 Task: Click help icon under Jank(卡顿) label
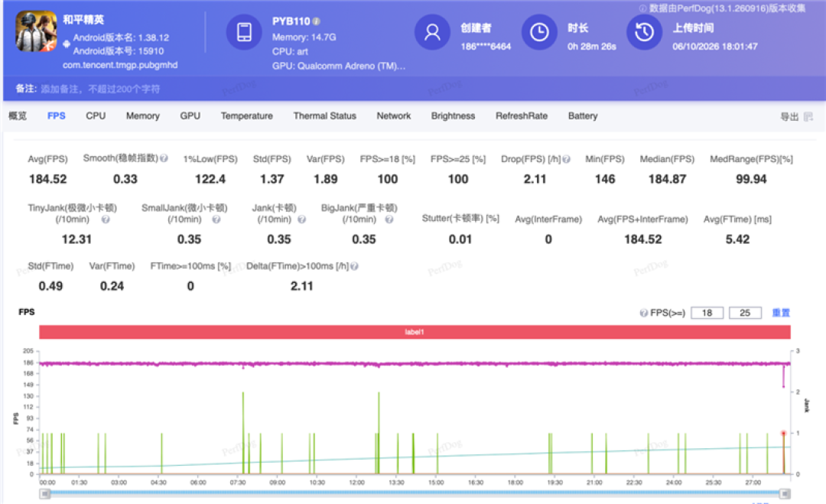pos(301,219)
